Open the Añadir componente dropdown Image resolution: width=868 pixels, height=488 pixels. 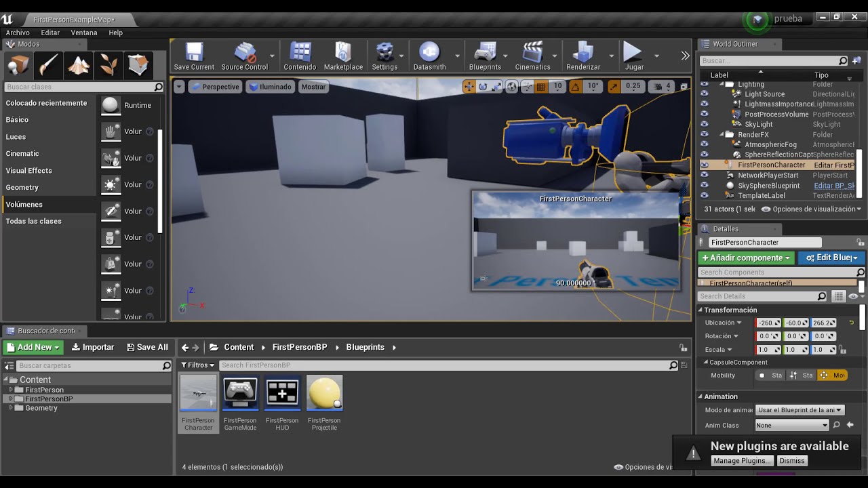746,258
